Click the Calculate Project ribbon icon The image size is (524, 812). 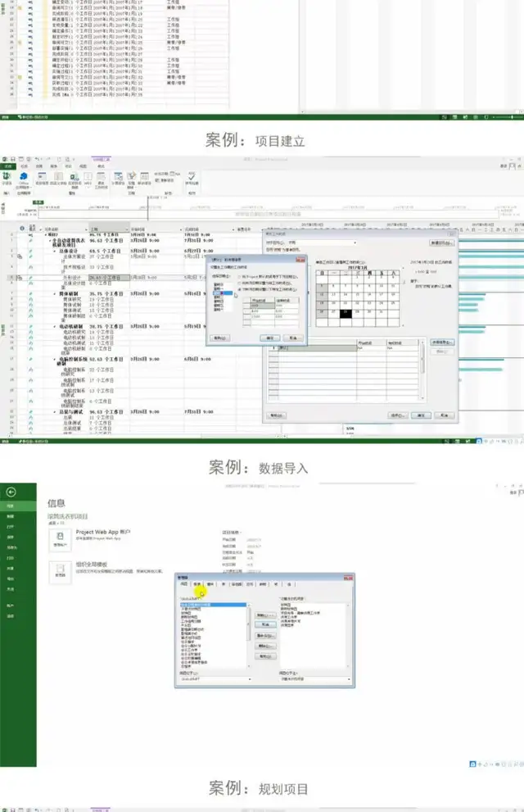118,179
